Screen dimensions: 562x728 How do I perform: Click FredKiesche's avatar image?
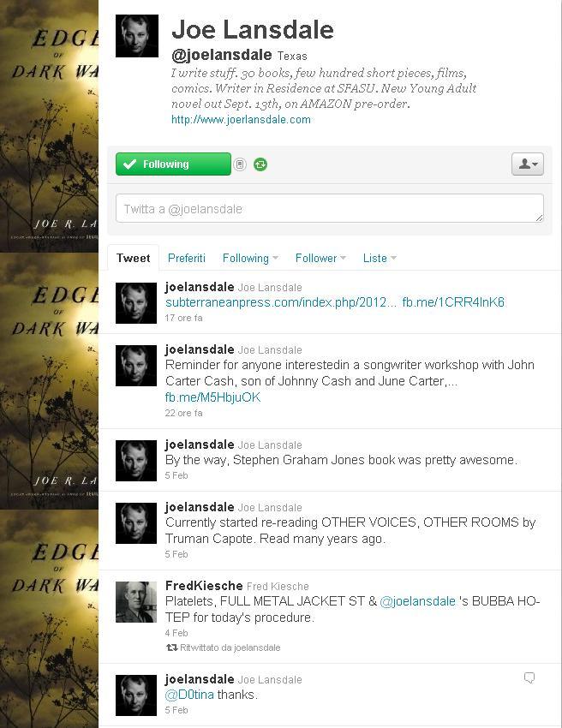[x=136, y=602]
